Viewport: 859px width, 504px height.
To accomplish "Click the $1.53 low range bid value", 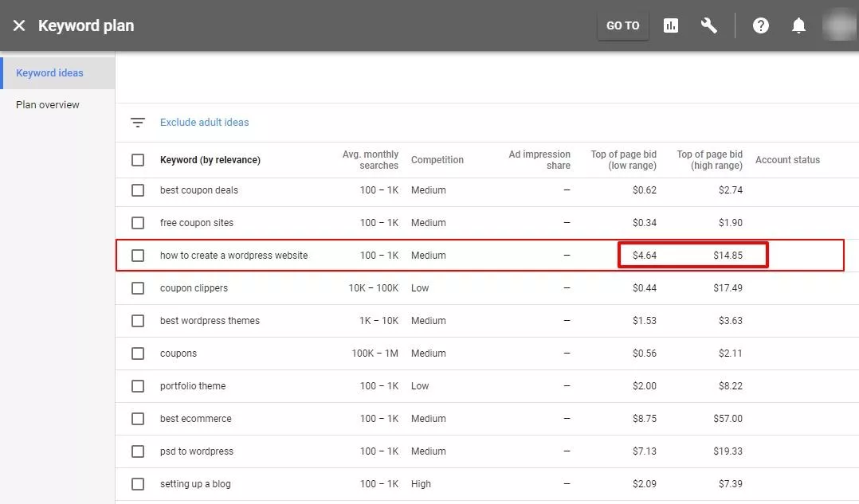I will 644,321.
